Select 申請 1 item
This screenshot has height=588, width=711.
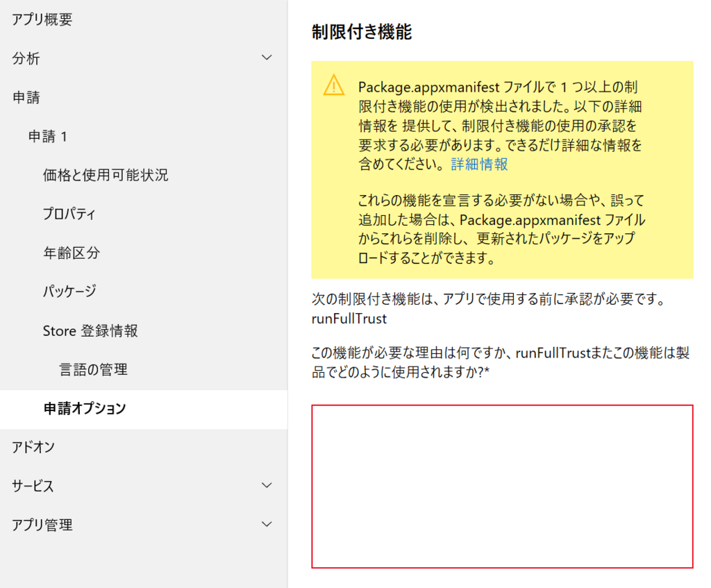(48, 137)
